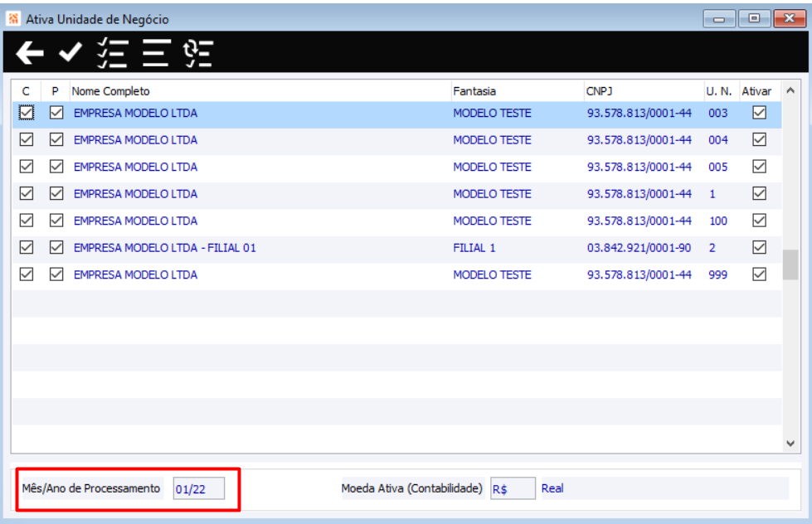812x524 pixels.
Task: Toggle P checkbox for unit 100
Action: click(56, 221)
